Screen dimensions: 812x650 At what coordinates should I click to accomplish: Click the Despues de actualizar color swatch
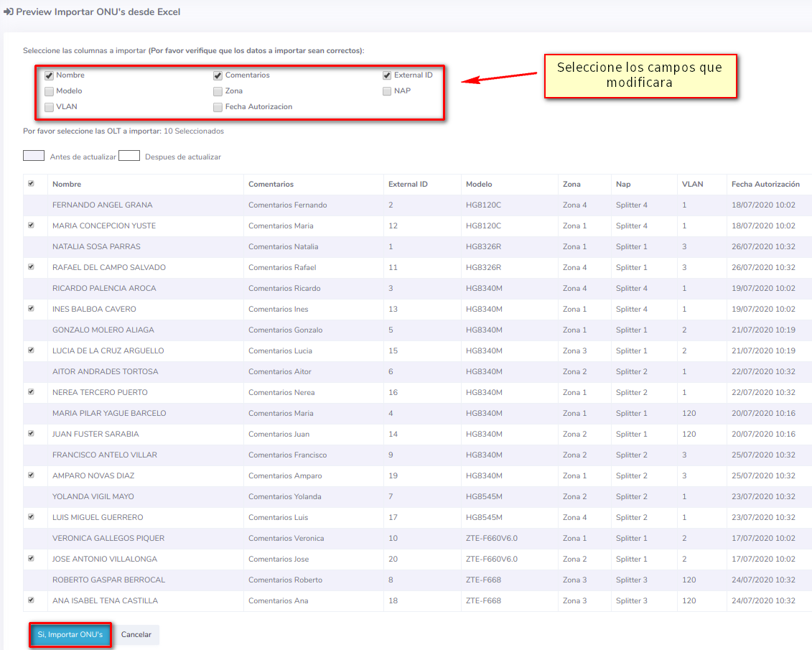point(129,156)
